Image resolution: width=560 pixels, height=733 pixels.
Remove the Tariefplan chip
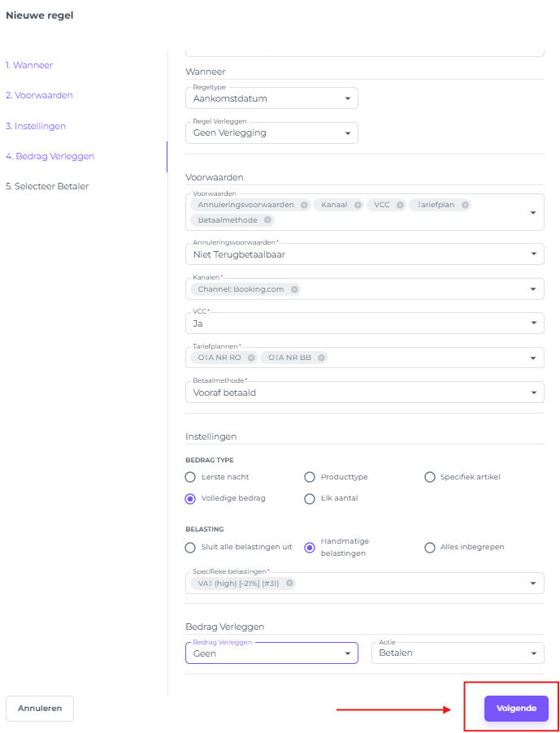pos(465,205)
